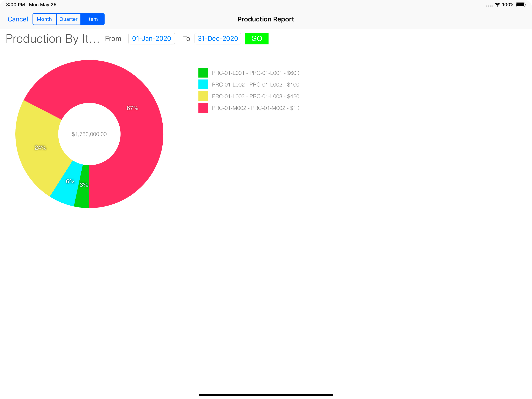The image size is (532, 399).
Task: Tap the green GO button
Action: point(257,39)
